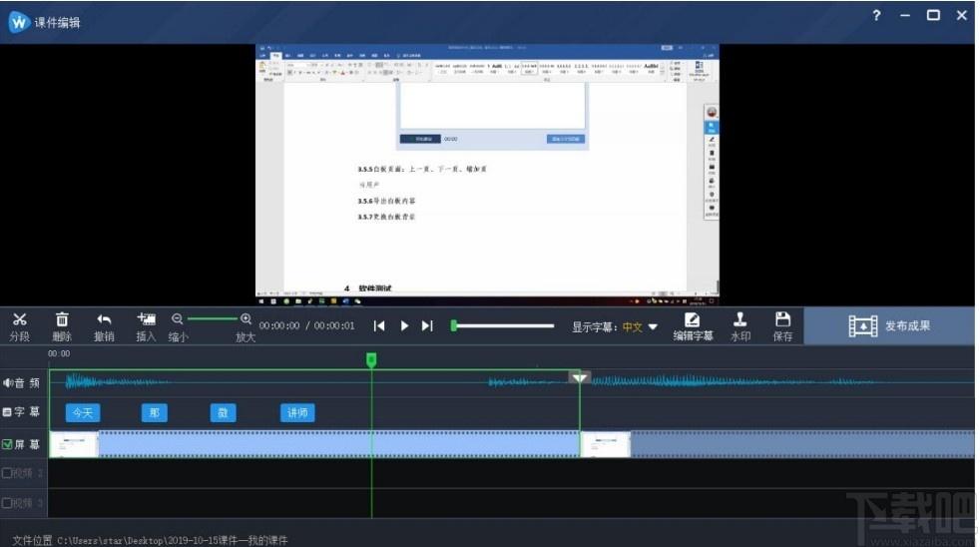Click the 撤销 undo arrow
The image size is (980, 547).
point(104,327)
